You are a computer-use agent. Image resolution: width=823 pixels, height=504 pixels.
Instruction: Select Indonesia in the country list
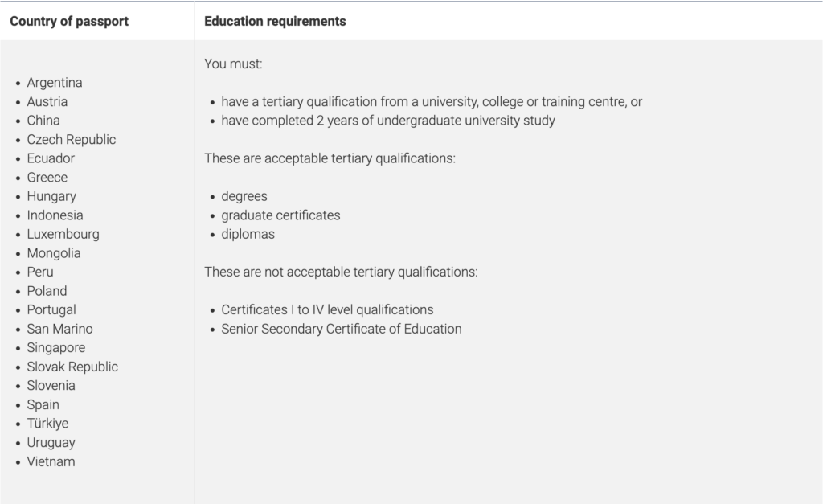(55, 215)
